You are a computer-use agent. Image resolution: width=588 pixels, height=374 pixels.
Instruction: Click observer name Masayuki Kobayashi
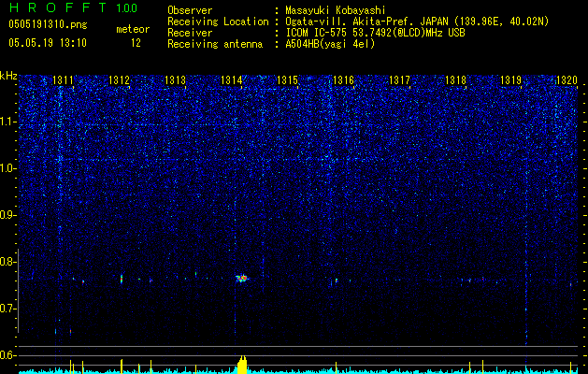(336, 11)
